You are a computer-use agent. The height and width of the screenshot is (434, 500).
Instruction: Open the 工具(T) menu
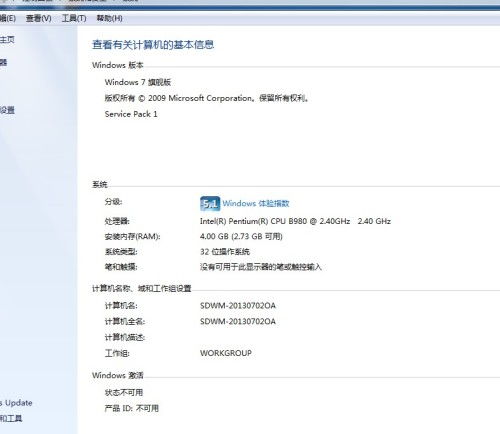click(74, 18)
